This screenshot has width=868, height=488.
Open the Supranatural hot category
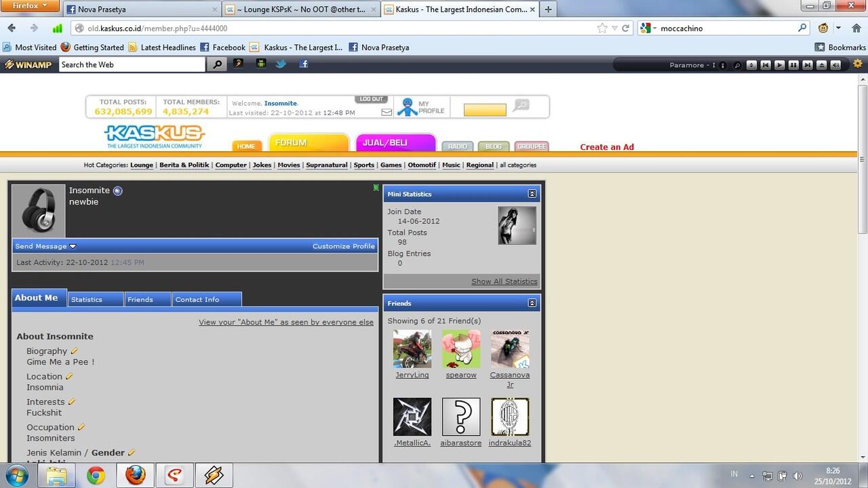tap(327, 165)
